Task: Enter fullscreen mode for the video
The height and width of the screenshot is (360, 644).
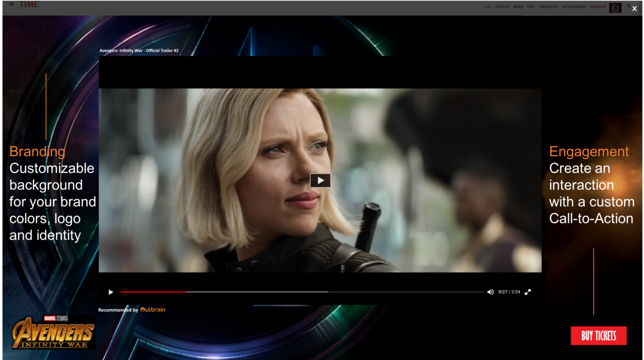Action: coord(528,292)
